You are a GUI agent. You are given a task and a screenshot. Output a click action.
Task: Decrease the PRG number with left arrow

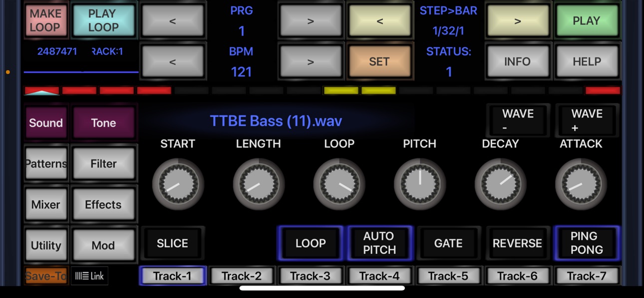click(173, 20)
